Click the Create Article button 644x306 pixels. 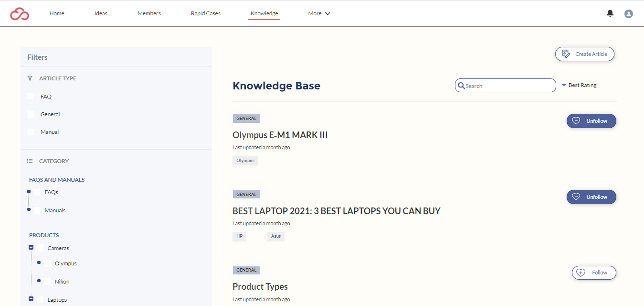point(585,54)
